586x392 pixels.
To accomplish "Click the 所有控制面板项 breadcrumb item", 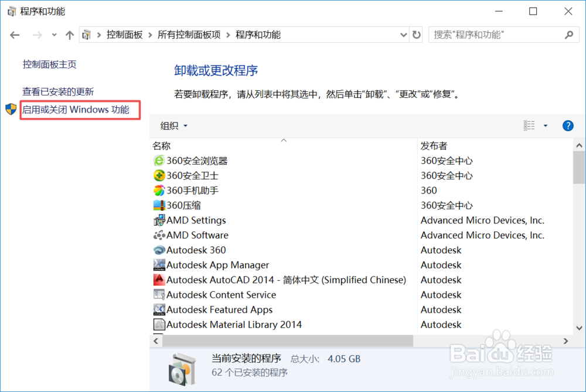I will (x=189, y=35).
